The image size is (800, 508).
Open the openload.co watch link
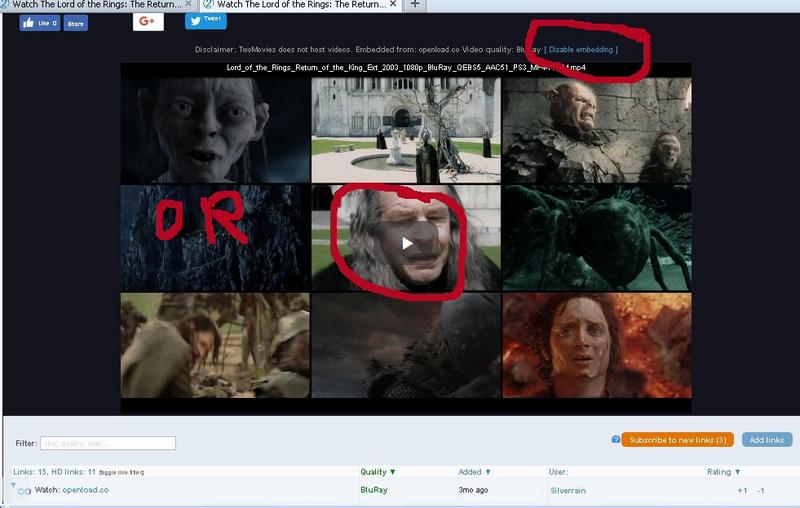(x=86, y=490)
